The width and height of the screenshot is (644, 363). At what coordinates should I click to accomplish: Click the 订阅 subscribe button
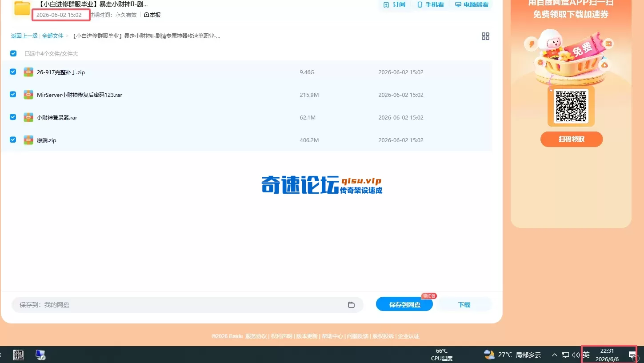point(394,4)
